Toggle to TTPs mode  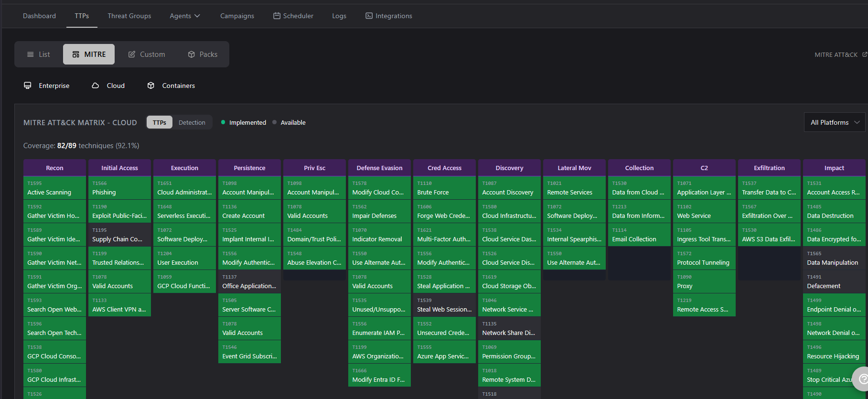click(x=160, y=122)
